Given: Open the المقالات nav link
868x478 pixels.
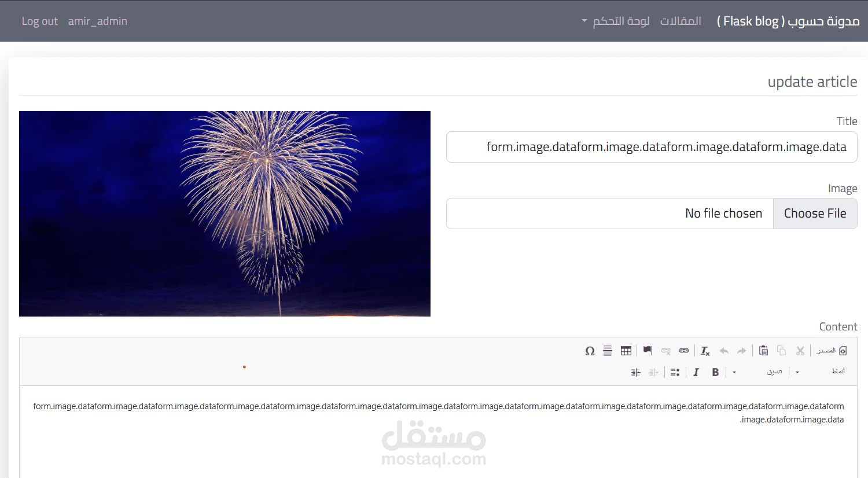Looking at the screenshot, I should tap(681, 21).
